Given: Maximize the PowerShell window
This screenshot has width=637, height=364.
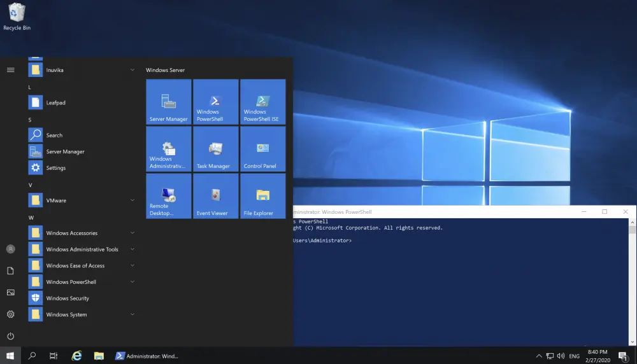Looking at the screenshot, I should click(605, 212).
